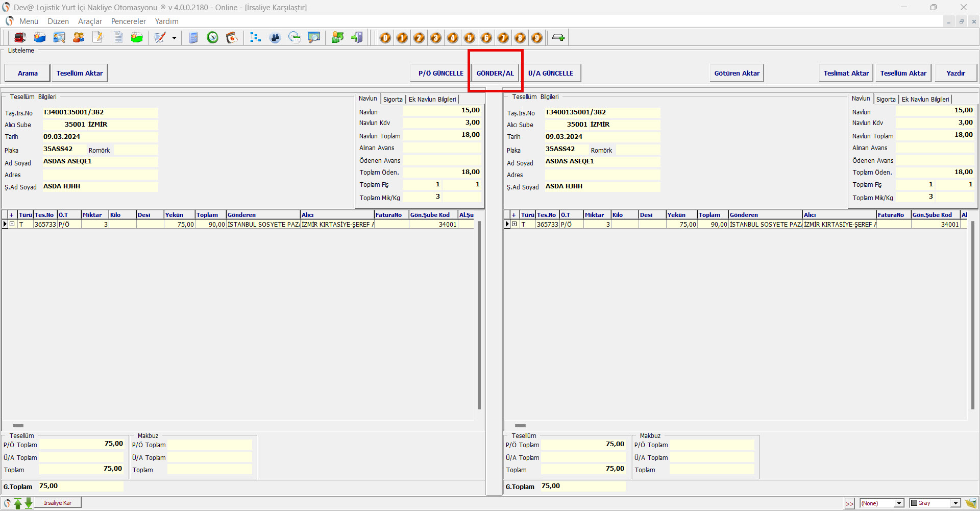Open the calendar toolbar icon

(232, 37)
